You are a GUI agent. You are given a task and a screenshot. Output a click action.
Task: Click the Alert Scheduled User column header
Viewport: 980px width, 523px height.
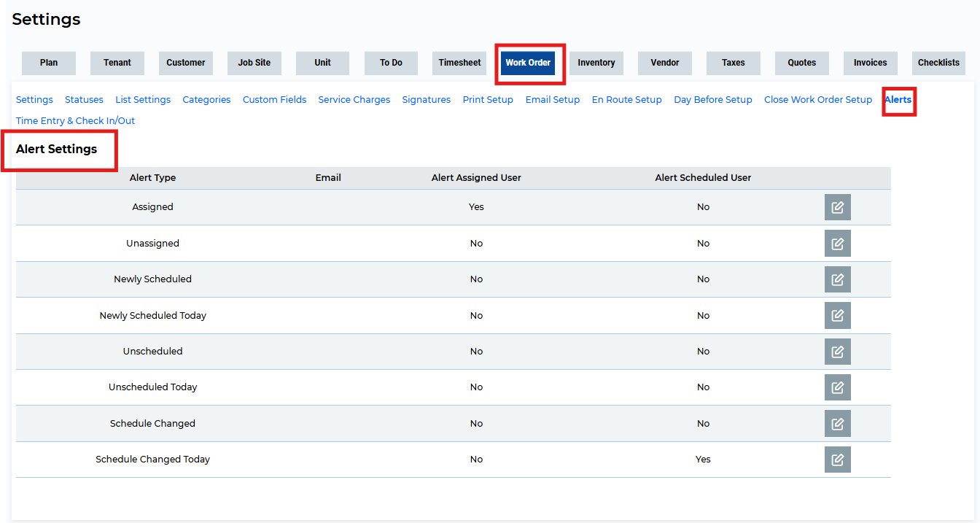703,178
